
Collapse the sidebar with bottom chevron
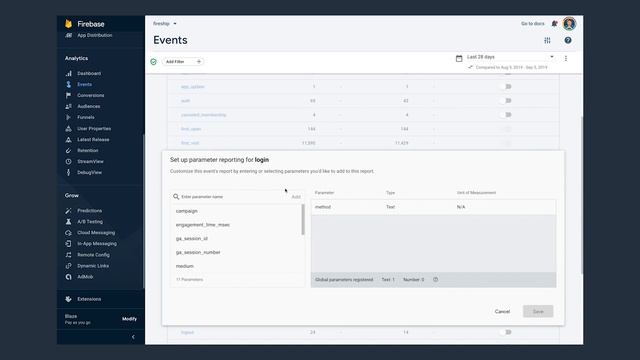pos(133,337)
